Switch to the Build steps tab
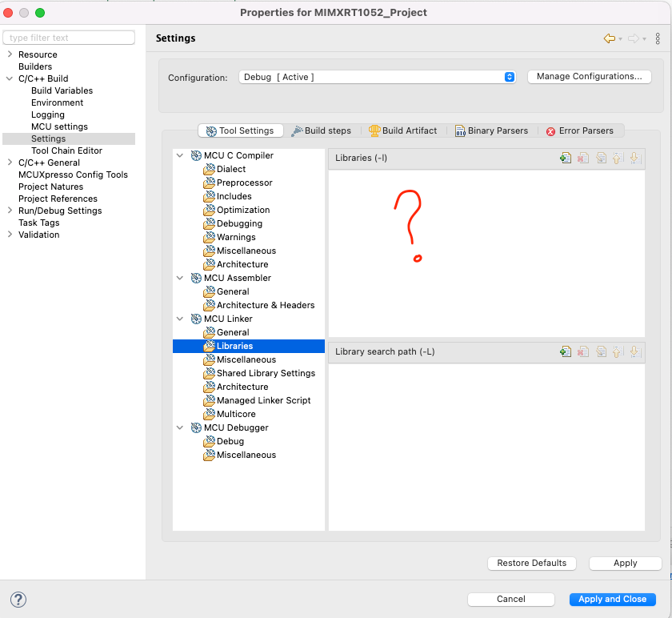 click(x=322, y=130)
